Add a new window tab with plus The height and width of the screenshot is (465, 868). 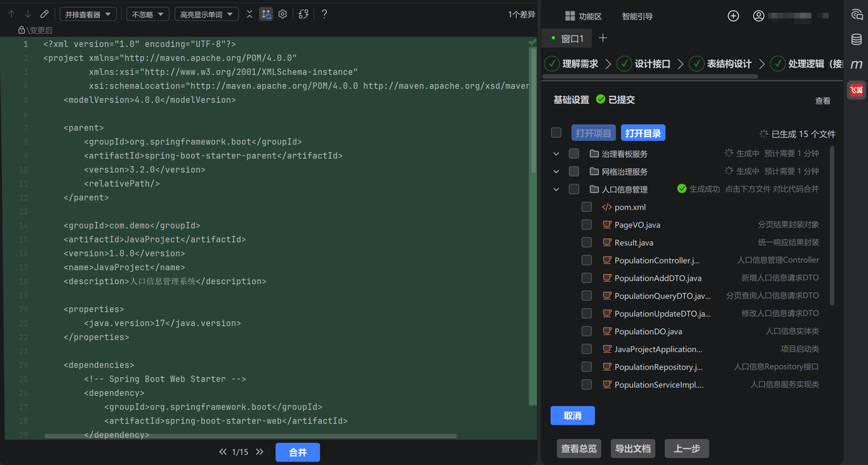[x=603, y=39]
